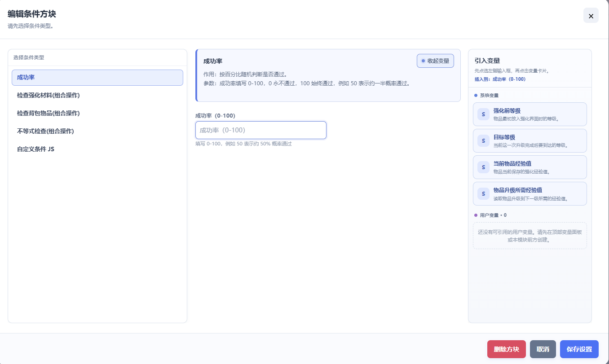609x364 pixels.
Task: Delete the block via 删除方块
Action: pyautogui.click(x=507, y=349)
